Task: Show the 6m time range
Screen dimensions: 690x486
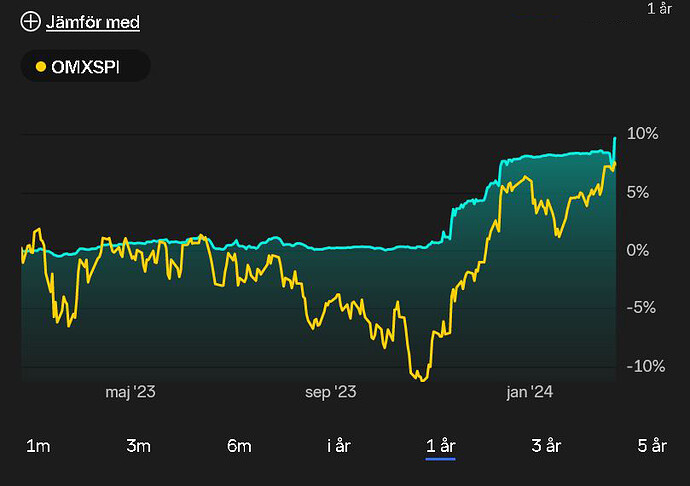Action: click(x=239, y=446)
